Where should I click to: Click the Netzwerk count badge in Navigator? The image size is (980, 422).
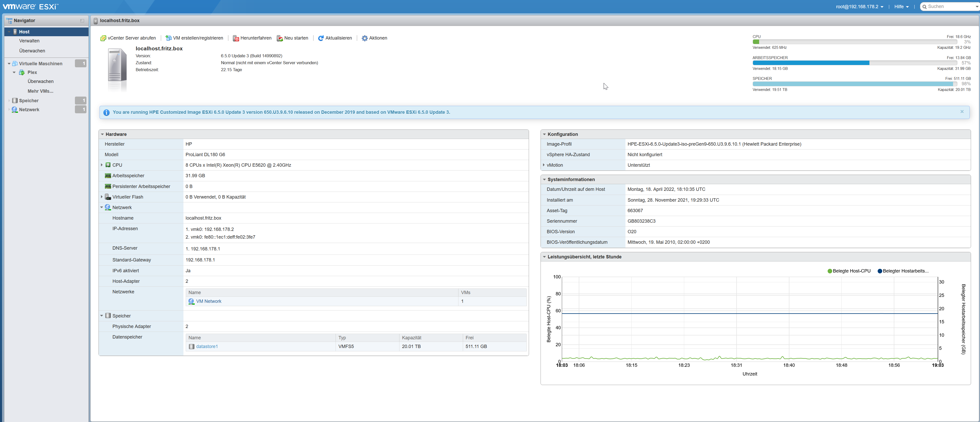click(x=81, y=110)
